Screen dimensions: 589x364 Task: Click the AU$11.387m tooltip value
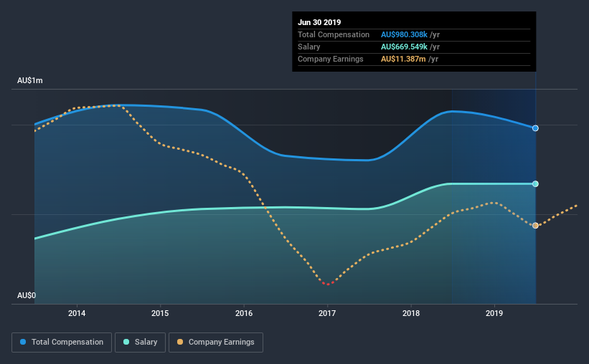pyautogui.click(x=403, y=59)
